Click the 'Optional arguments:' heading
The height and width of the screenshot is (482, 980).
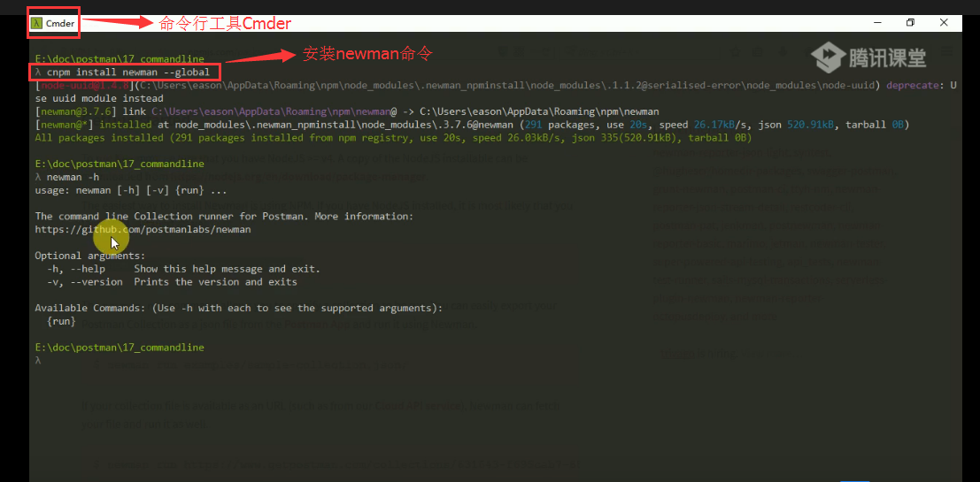click(x=90, y=256)
